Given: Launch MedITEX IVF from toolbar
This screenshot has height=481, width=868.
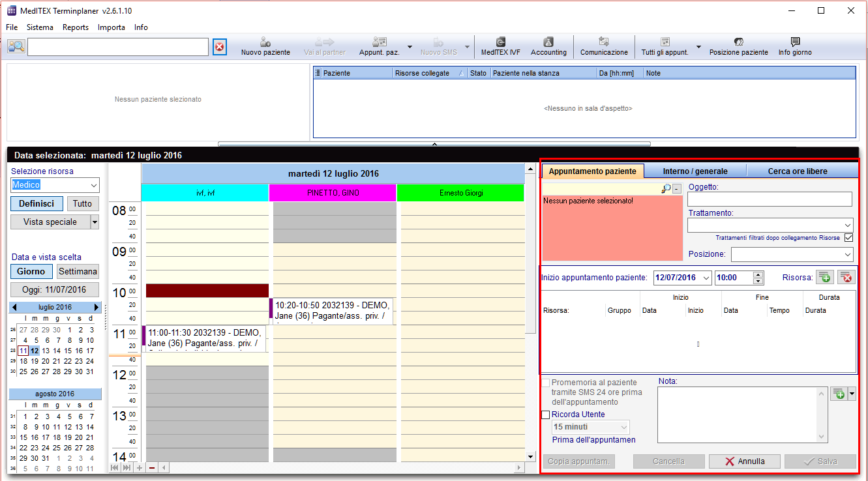Looking at the screenshot, I should tap(500, 46).
